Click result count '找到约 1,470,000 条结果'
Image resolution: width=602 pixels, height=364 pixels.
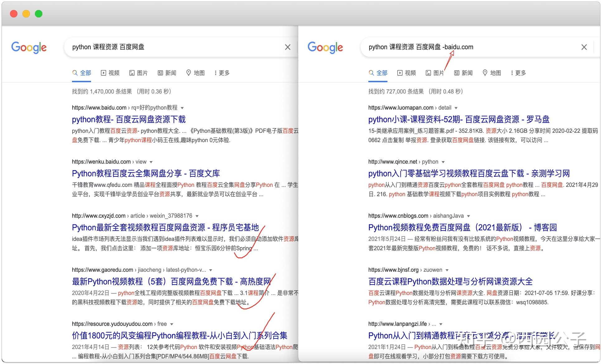pos(102,92)
